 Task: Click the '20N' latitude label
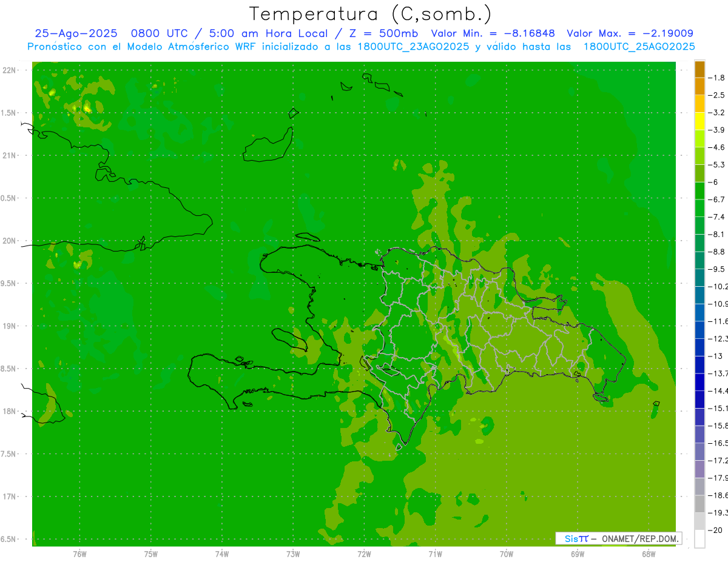(x=10, y=241)
